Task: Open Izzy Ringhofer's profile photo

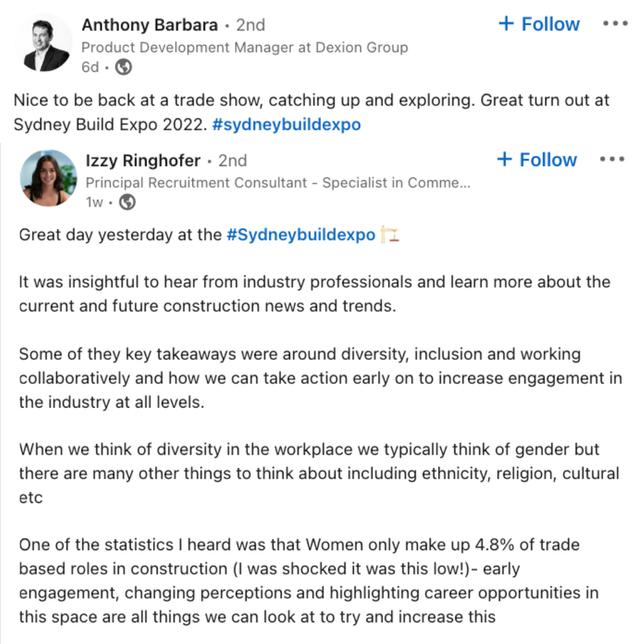Action: [x=48, y=178]
